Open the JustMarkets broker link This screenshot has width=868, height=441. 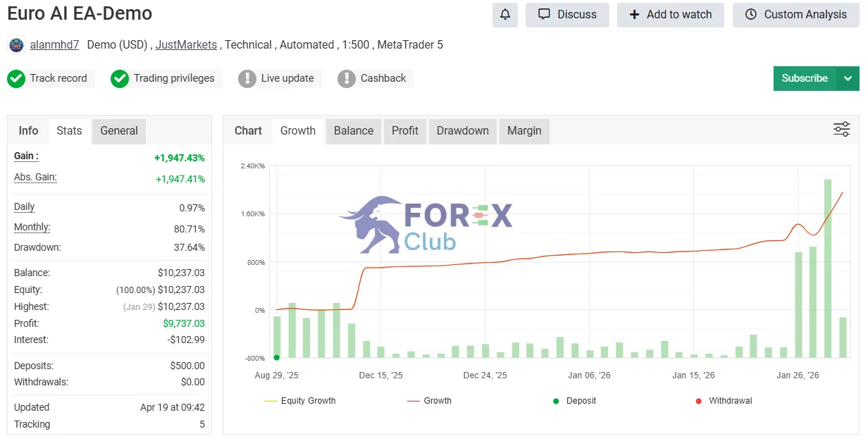[x=186, y=45]
